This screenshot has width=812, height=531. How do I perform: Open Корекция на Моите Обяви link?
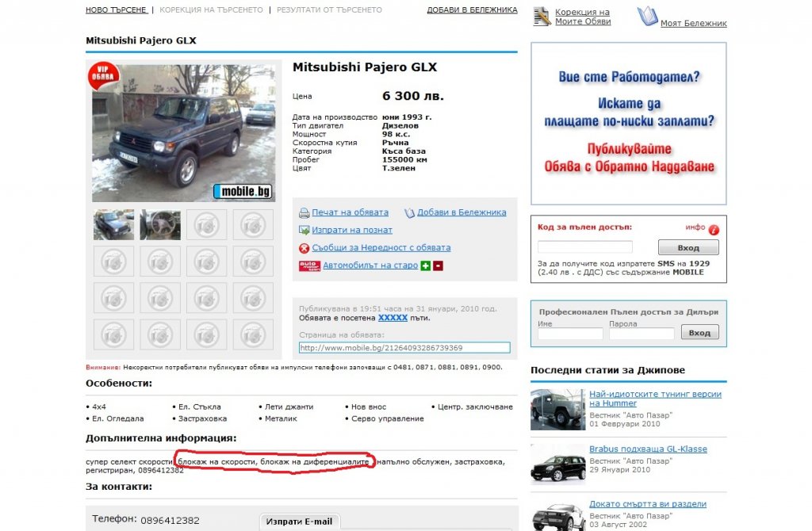[583, 17]
